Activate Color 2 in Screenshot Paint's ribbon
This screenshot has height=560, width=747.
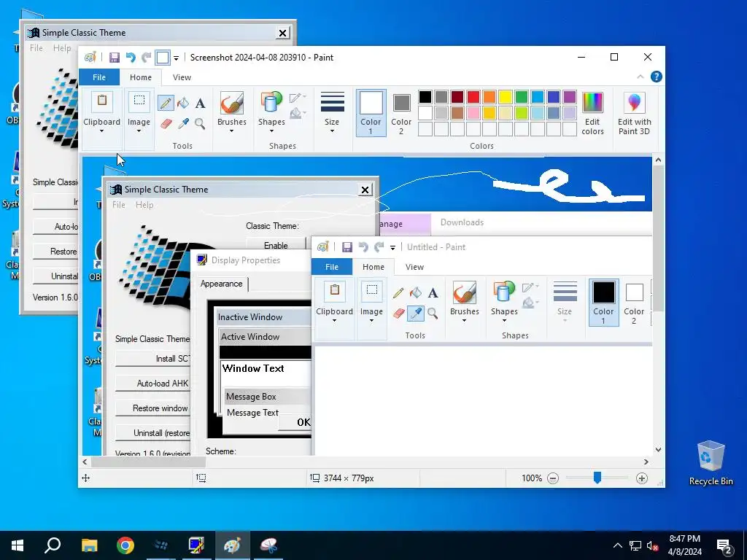point(401,113)
